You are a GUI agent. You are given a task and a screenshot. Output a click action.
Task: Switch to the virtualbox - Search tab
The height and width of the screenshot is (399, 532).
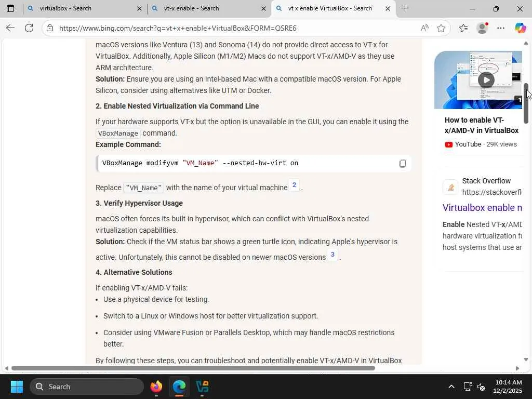click(x=84, y=8)
